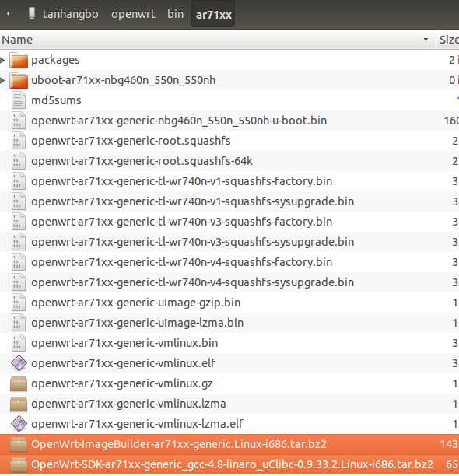Expand the packages folder tree arrow
This screenshot has width=459, height=476.
(x=2, y=60)
